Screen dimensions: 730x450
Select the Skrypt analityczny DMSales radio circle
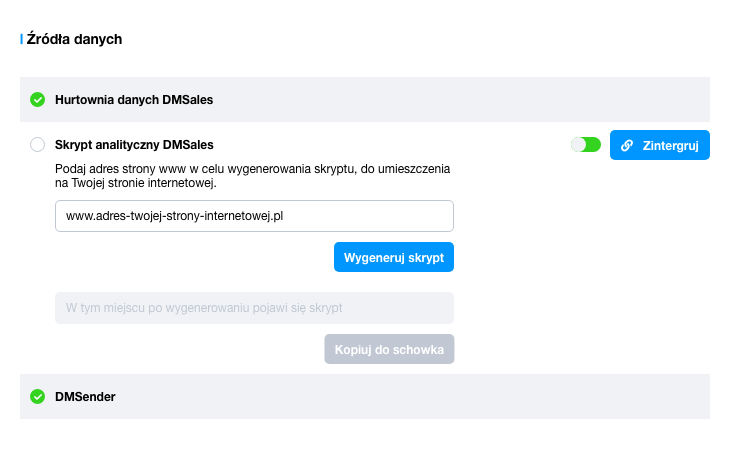click(37, 145)
